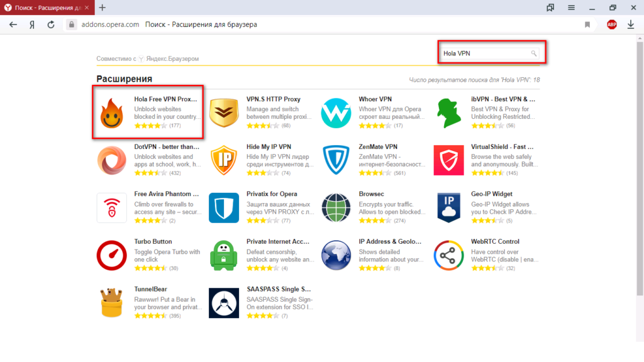Go back with the browser arrow
Viewport: 644px width, 362px height.
[13, 25]
